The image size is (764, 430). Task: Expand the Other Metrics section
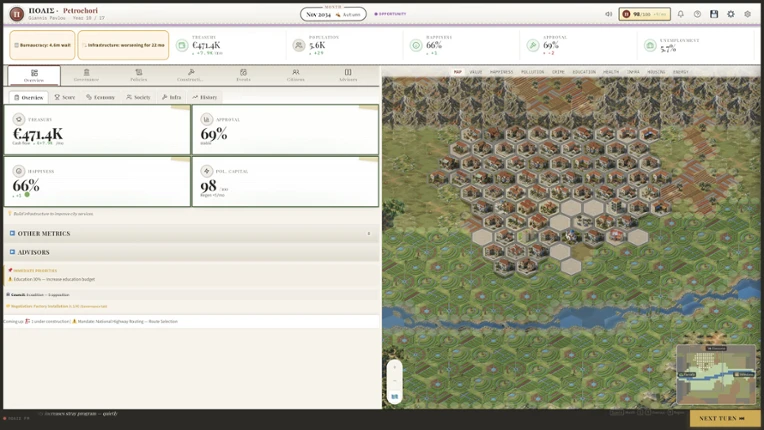tap(191, 234)
